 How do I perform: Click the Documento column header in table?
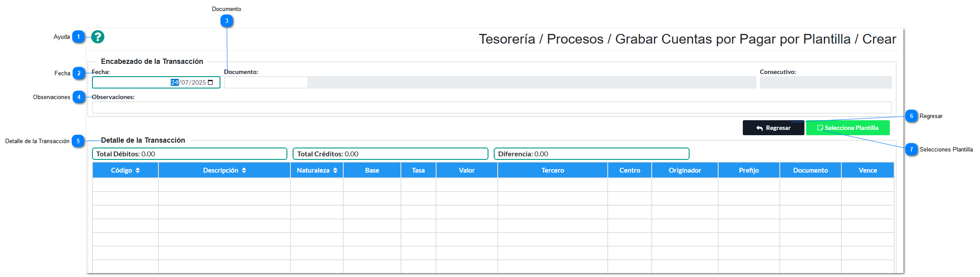pos(811,170)
